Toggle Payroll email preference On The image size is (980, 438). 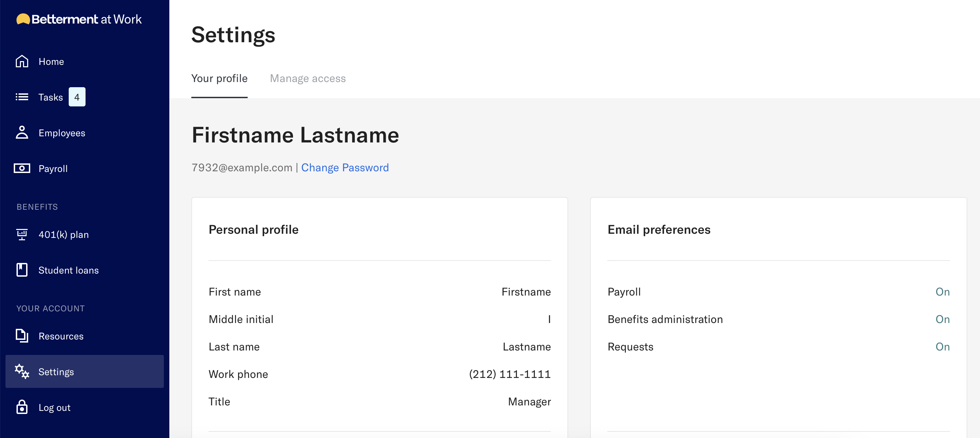(x=944, y=291)
